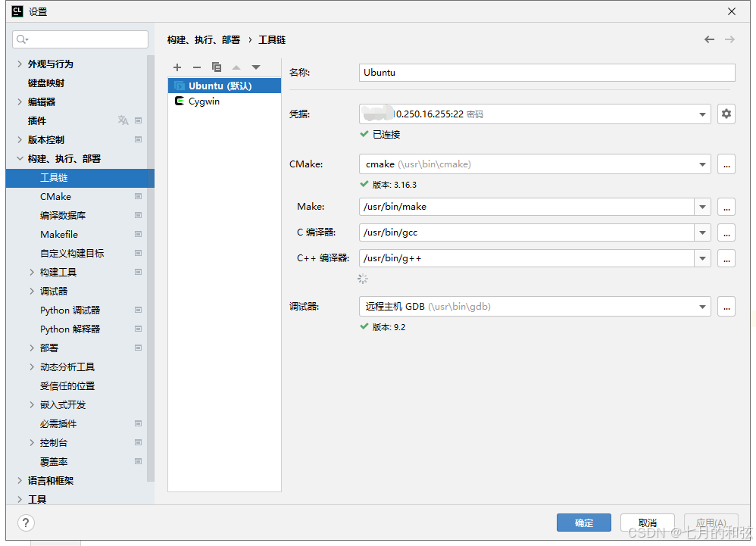Move the toolchain down in the list
Image resolution: width=756 pixels, height=546 pixels.
256,67
